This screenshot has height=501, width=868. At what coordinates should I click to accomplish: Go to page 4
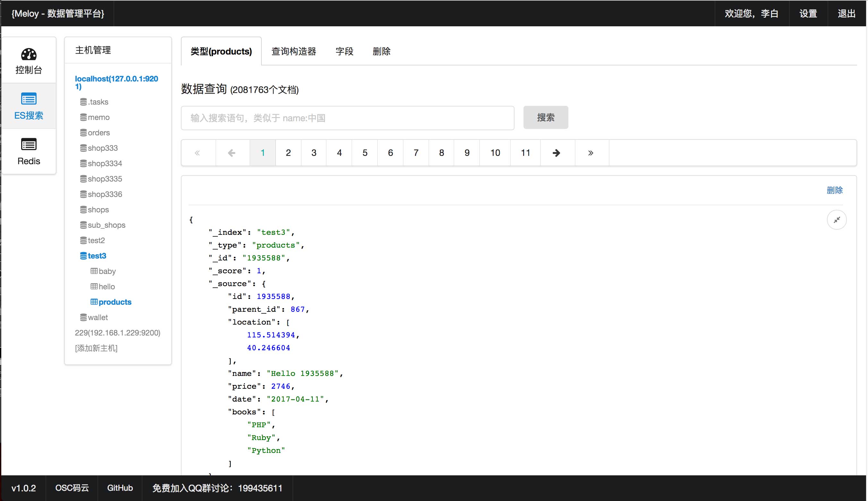[339, 153]
